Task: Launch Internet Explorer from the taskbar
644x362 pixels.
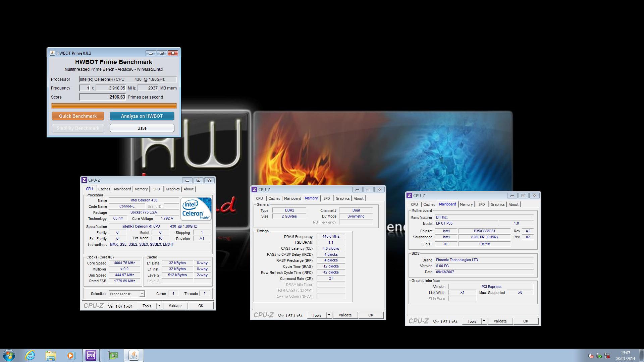Action: click(x=30, y=355)
